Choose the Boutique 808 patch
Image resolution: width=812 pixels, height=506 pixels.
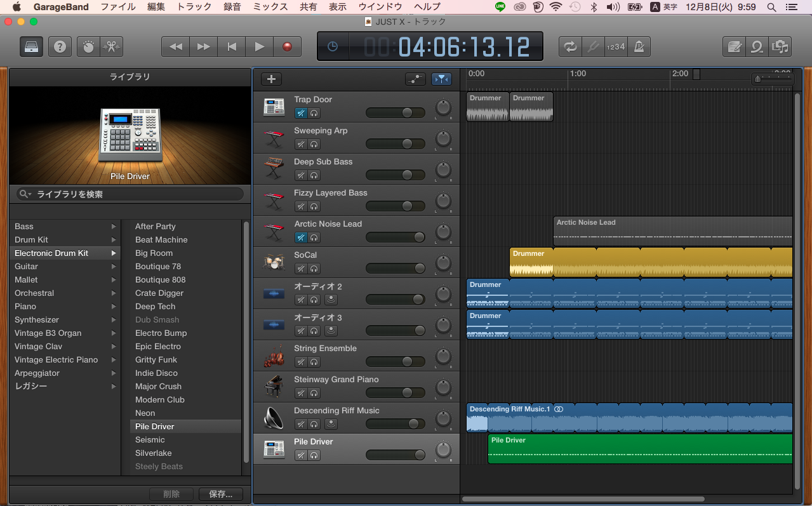[161, 280]
